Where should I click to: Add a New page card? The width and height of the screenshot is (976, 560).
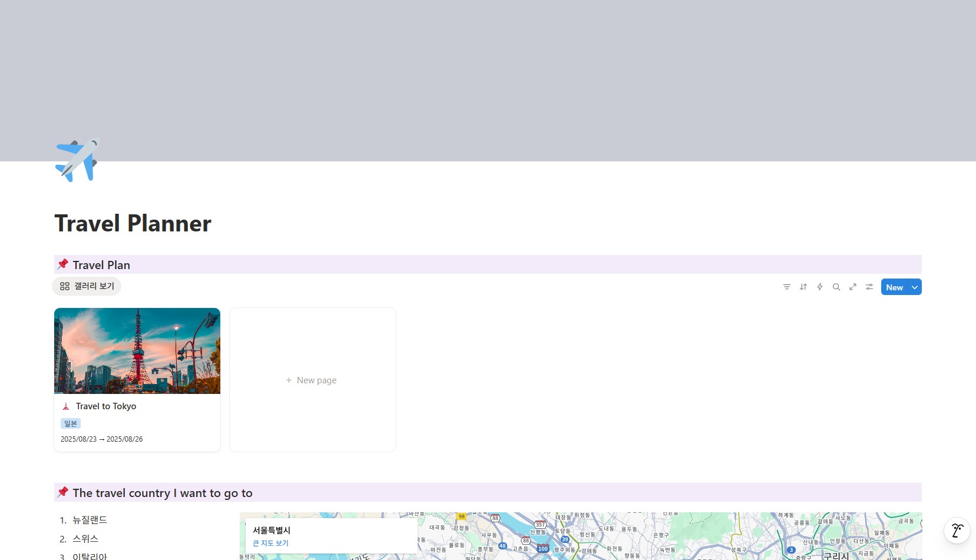tap(313, 380)
